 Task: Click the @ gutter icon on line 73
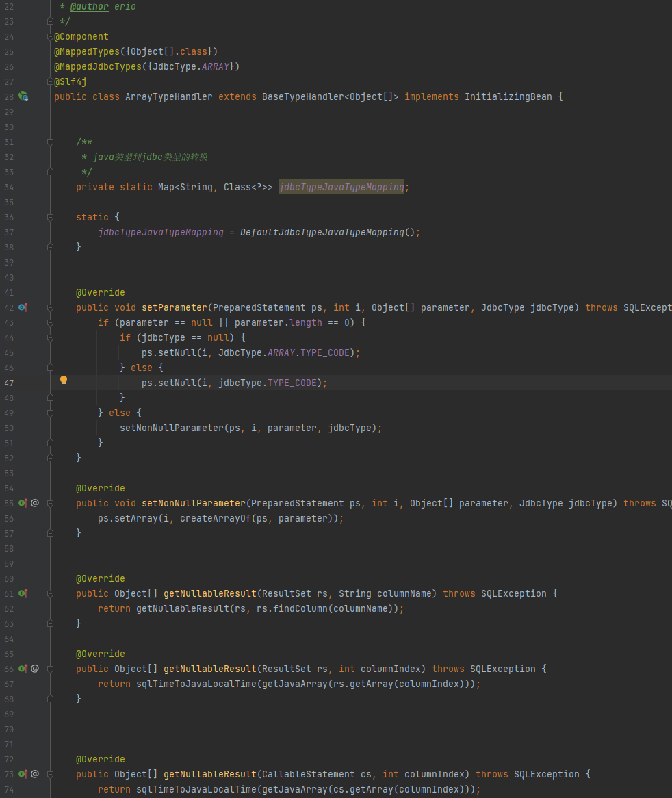35,774
